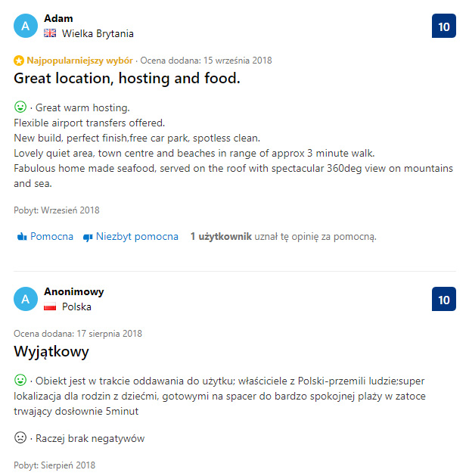Click the sad face negatives icon
The width and height of the screenshot is (469, 476).
20,437
